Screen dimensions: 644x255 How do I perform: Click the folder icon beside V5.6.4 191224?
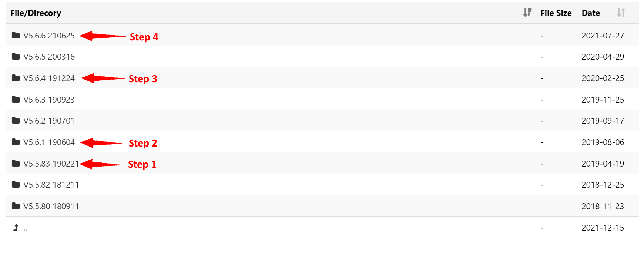(x=16, y=78)
